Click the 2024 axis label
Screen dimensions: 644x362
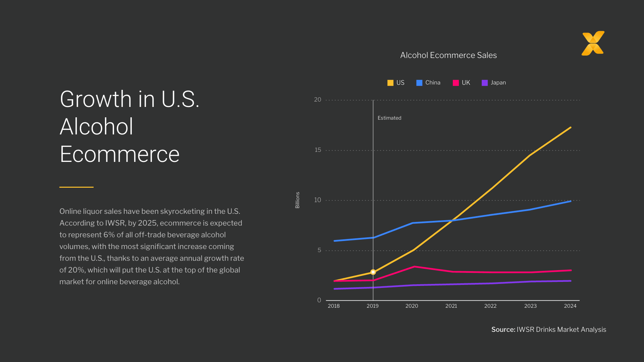(570, 306)
